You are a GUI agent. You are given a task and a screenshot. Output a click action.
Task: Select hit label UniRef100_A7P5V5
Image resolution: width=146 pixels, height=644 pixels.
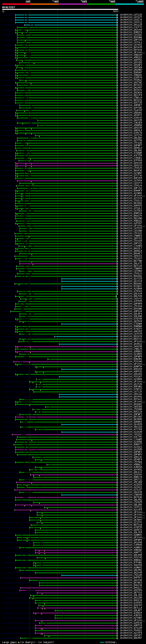[x=131, y=301]
